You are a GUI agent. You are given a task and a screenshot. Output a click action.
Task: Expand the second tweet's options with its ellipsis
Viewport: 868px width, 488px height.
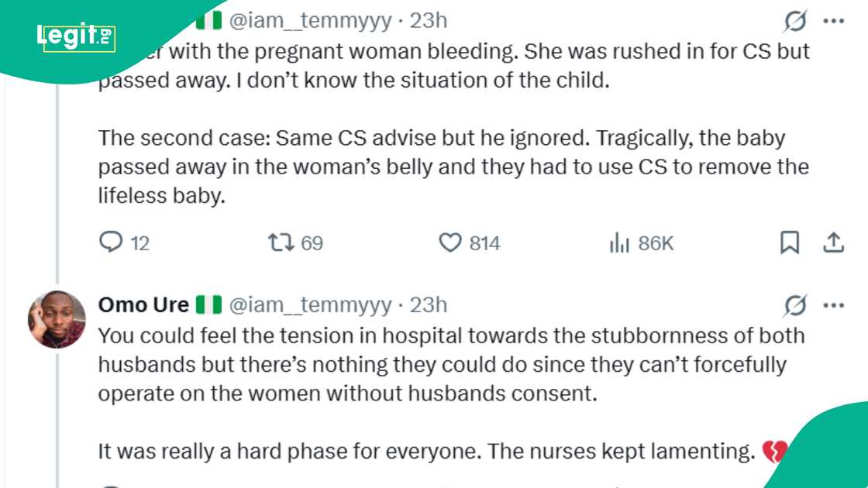tap(835, 305)
